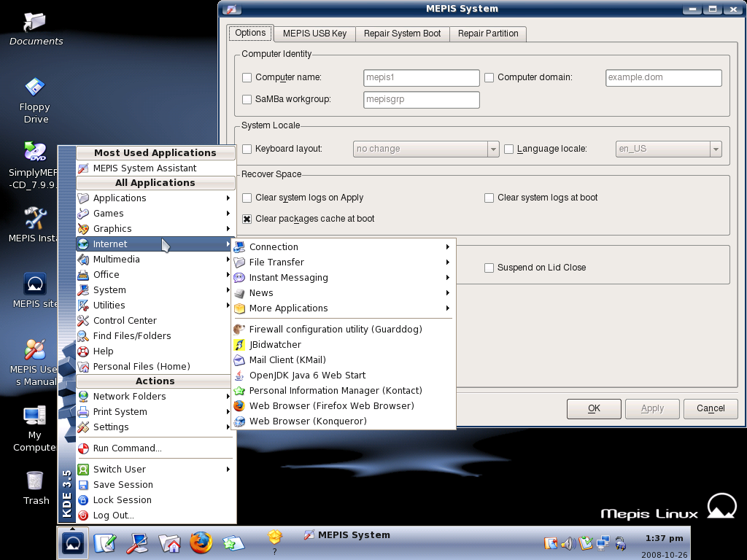The width and height of the screenshot is (747, 560).
Task: Launch the text editor icon in the panel
Action: 105,542
